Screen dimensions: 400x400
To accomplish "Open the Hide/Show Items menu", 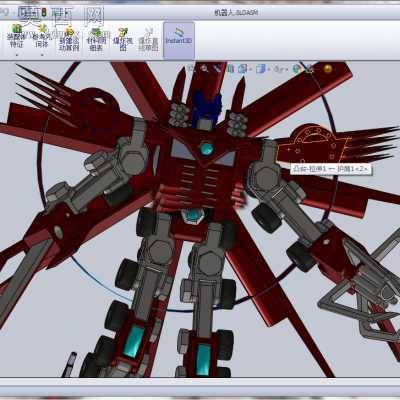I will click(278, 69).
